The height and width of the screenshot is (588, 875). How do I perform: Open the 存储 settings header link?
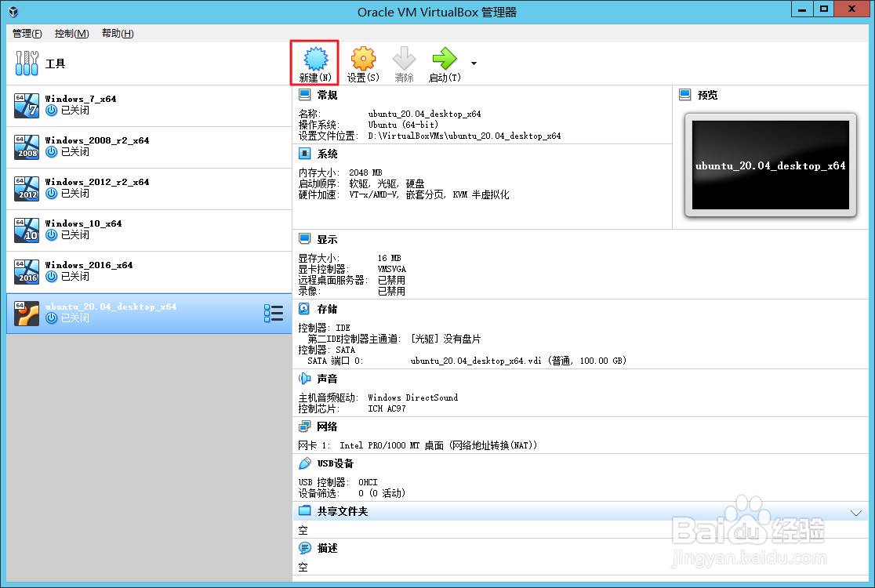(327, 309)
